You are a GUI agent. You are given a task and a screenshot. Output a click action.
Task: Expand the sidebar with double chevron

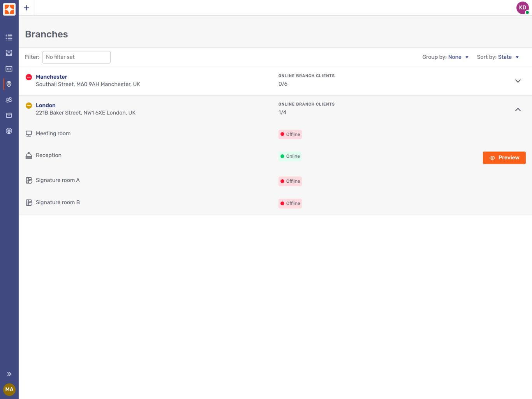pos(9,374)
